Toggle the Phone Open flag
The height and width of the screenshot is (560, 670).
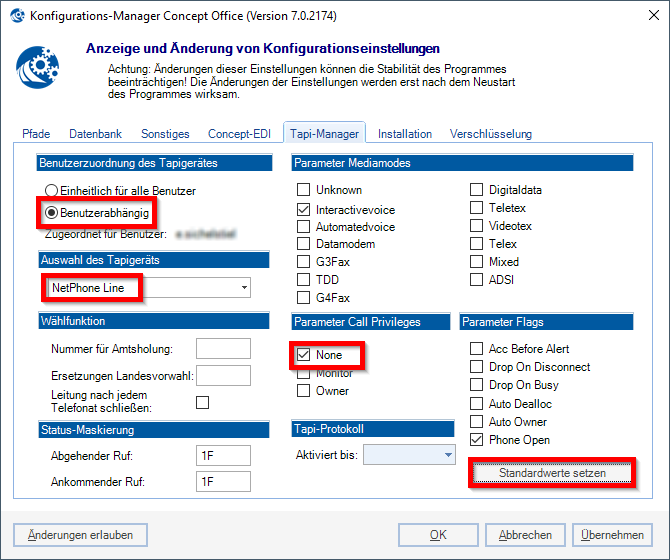pyautogui.click(x=477, y=440)
